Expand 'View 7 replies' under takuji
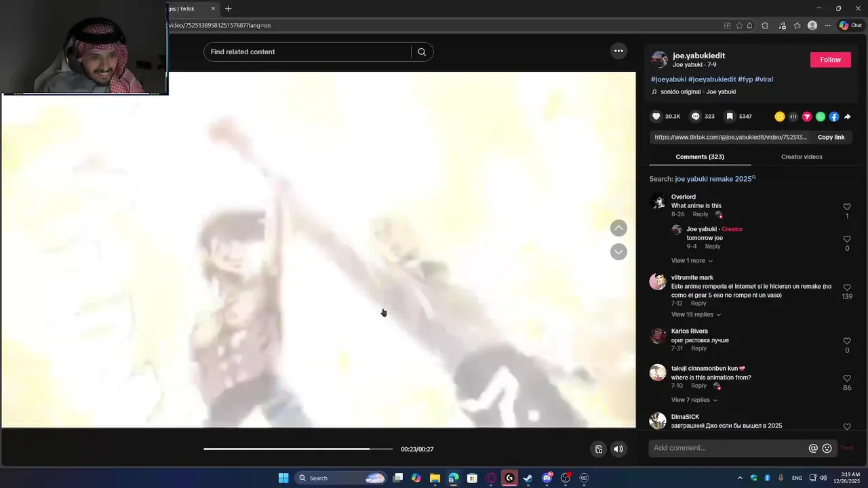Screen dimensions: 868x488 (694, 400)
